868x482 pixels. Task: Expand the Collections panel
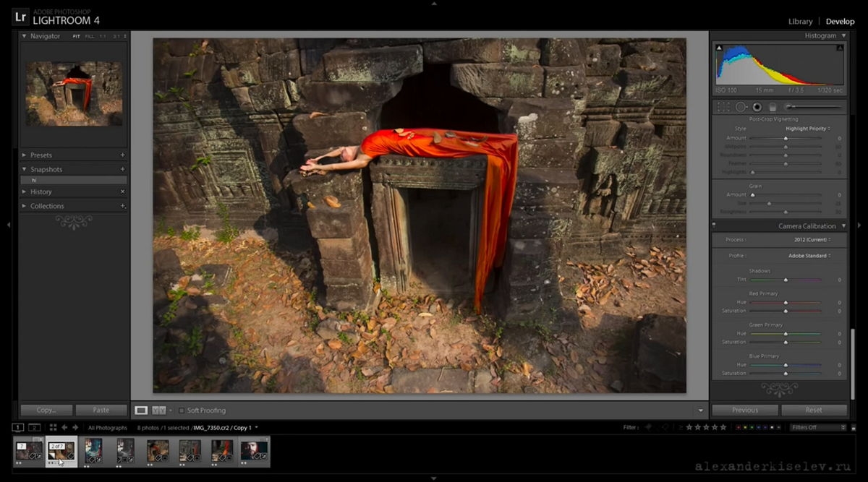pos(24,206)
